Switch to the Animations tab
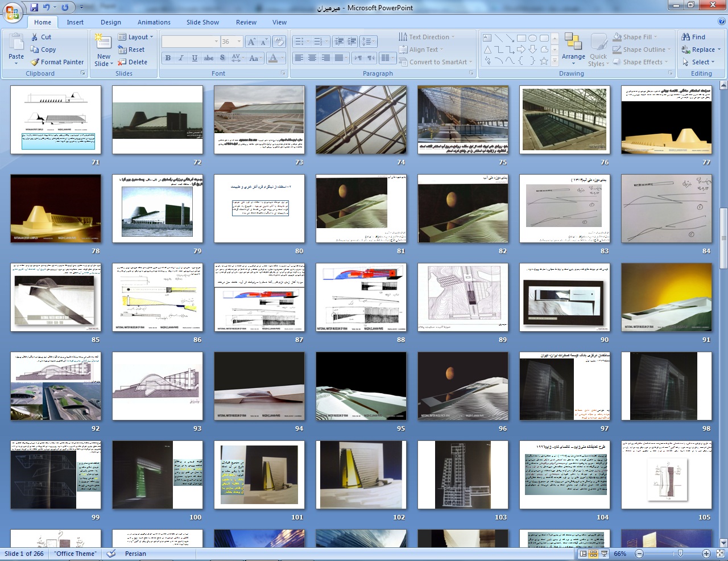 [154, 22]
